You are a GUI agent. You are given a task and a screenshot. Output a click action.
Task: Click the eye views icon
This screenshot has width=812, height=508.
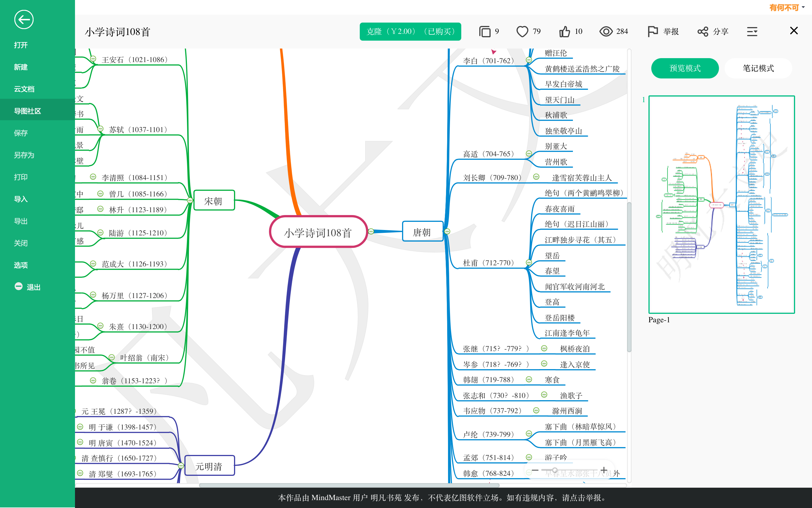pos(606,32)
